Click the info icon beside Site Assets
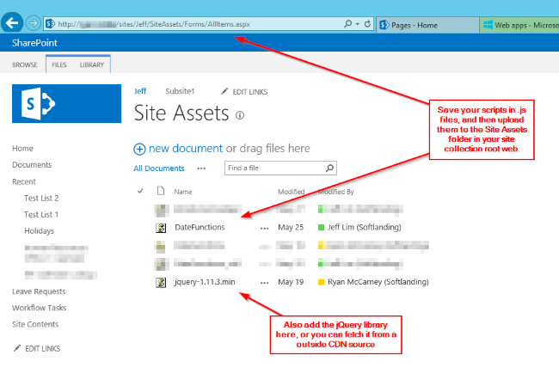This screenshot has height=392, width=559. pos(240,115)
